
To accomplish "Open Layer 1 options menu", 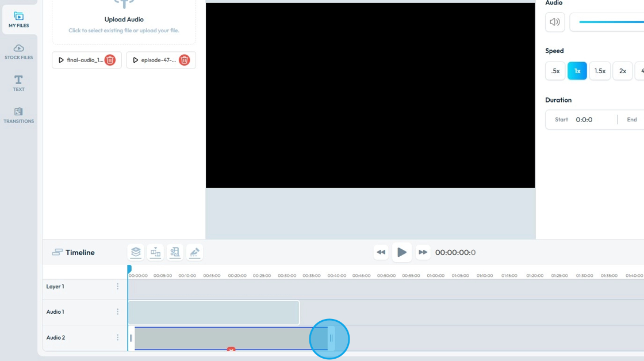I will point(117,287).
